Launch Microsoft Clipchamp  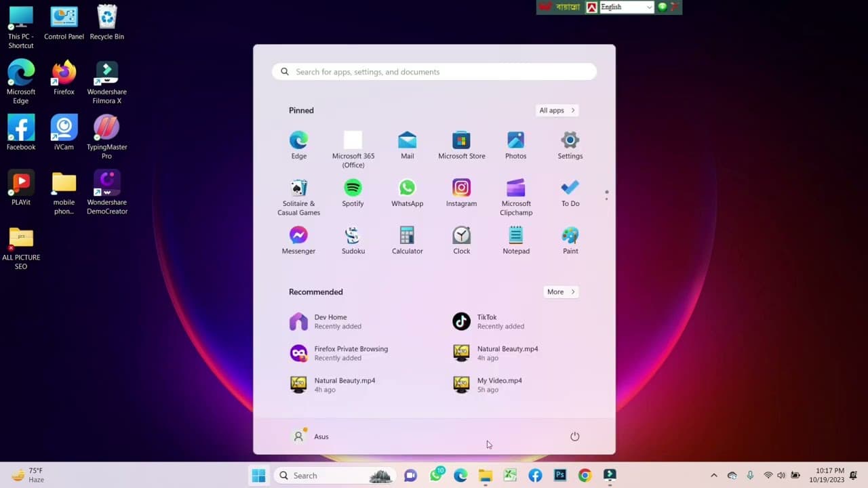click(x=516, y=197)
